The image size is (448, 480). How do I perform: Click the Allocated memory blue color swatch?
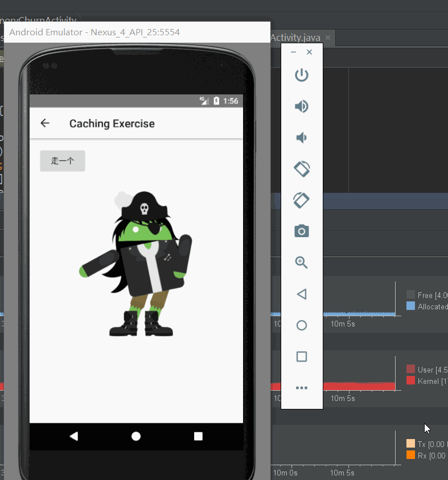tap(410, 306)
